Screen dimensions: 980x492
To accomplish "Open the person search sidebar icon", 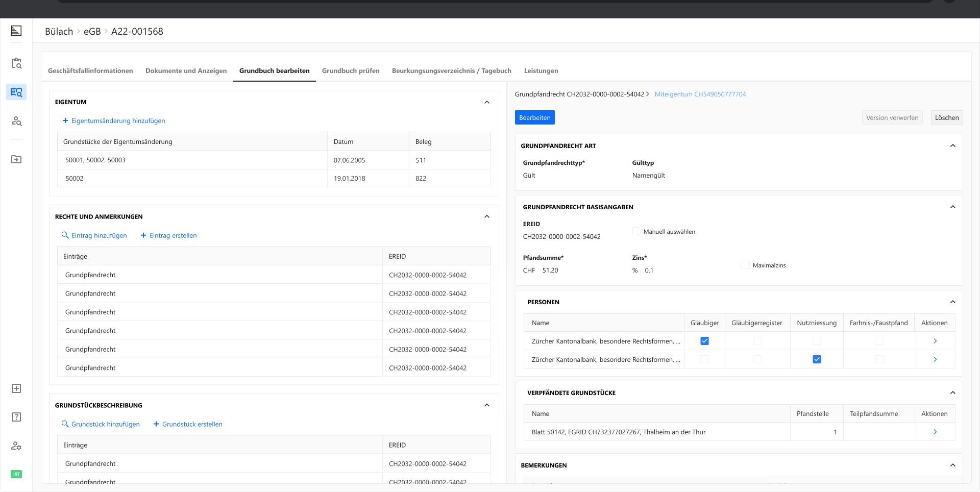I will [x=16, y=121].
